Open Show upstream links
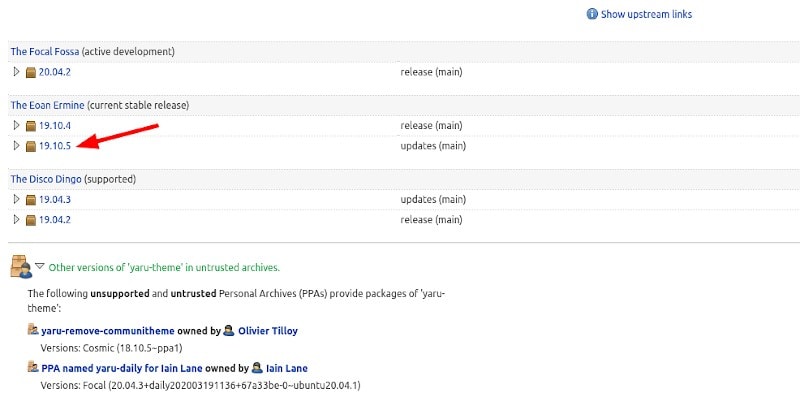This screenshot has height=393, width=800. pyautogui.click(x=646, y=14)
